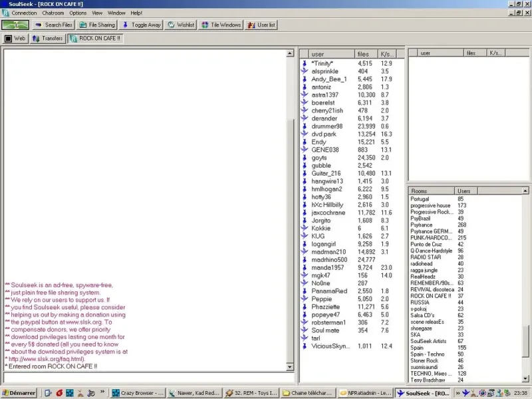The image size is (532, 399).
Task: Click Tile Windows icon
Action: 205,25
